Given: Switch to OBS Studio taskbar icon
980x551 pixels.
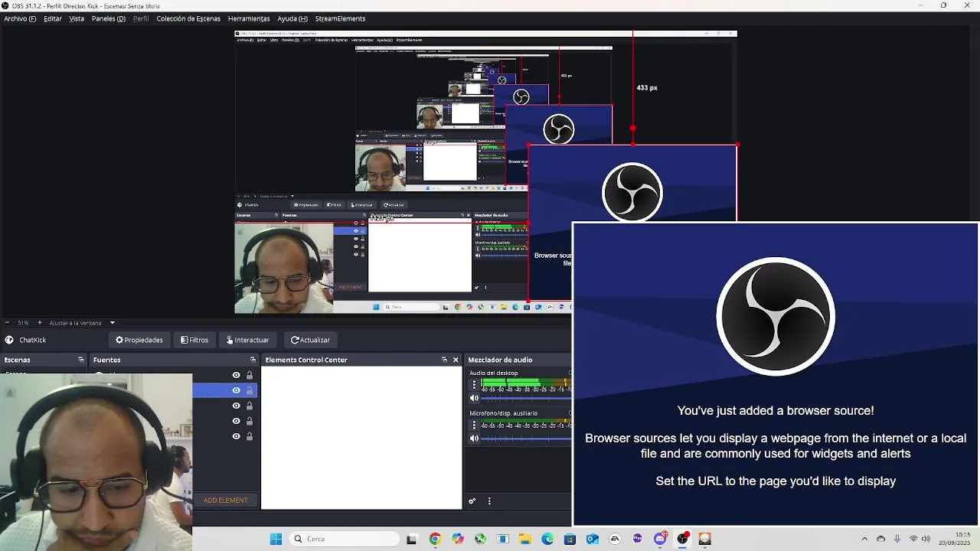Looking at the screenshot, I should [682, 539].
